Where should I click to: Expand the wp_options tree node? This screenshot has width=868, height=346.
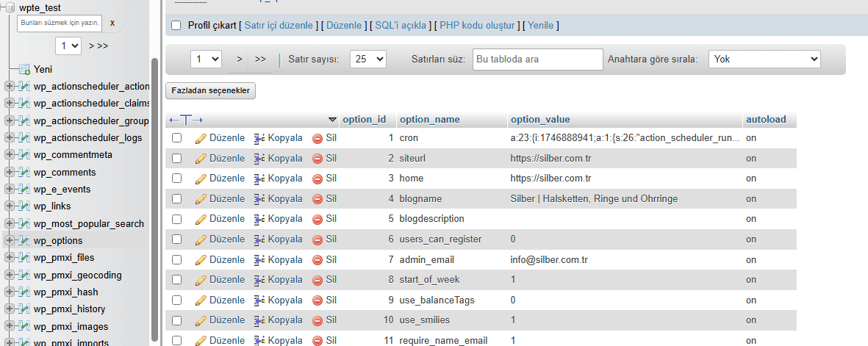[x=10, y=241]
